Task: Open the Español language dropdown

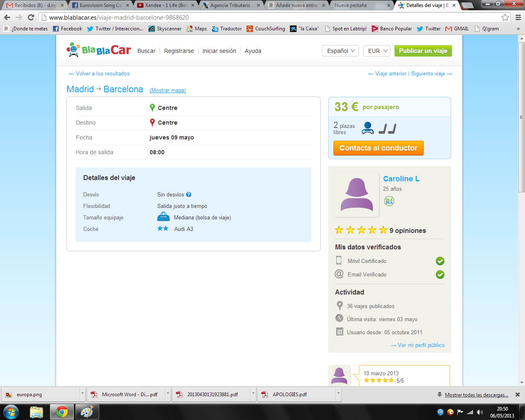Action: coord(340,51)
